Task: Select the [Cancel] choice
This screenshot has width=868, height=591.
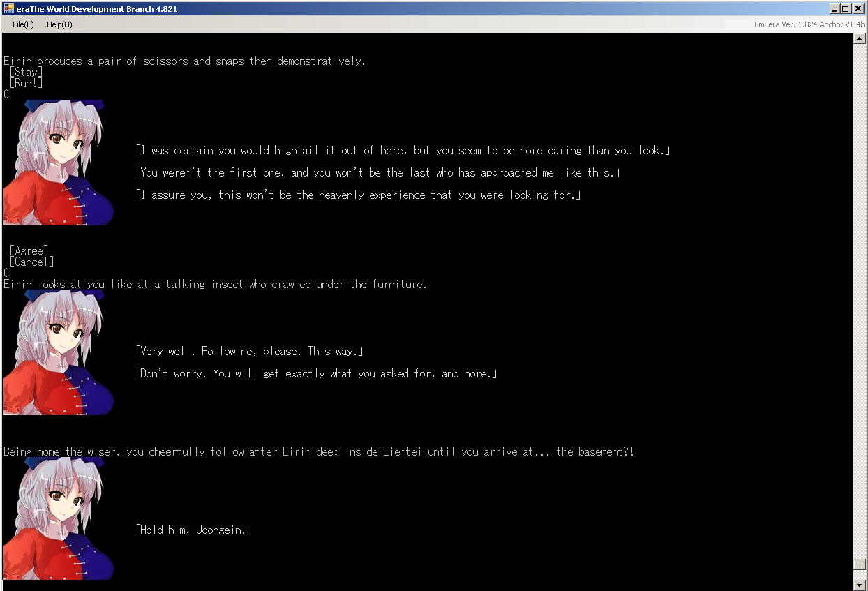Action: 31,262
